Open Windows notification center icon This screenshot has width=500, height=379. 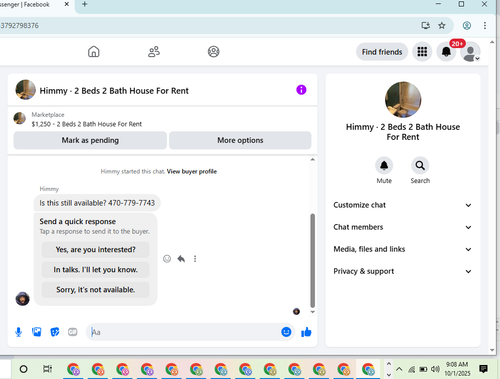(x=483, y=369)
